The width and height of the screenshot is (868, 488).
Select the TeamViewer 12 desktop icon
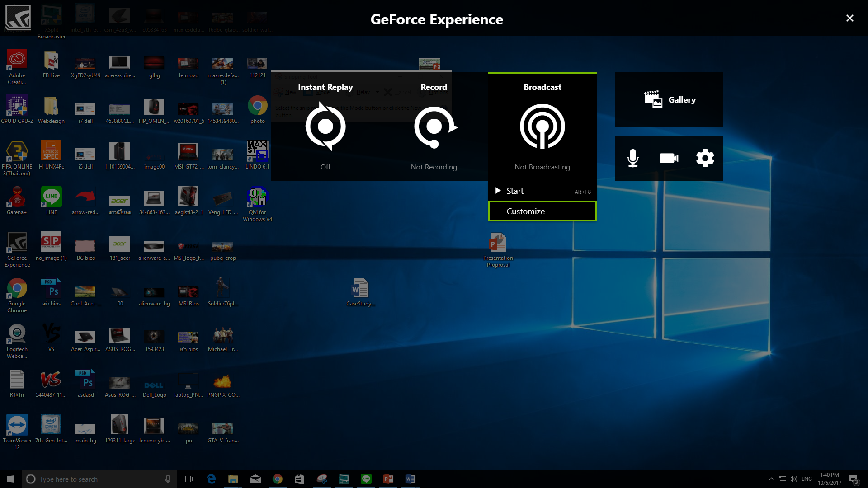[17, 432]
